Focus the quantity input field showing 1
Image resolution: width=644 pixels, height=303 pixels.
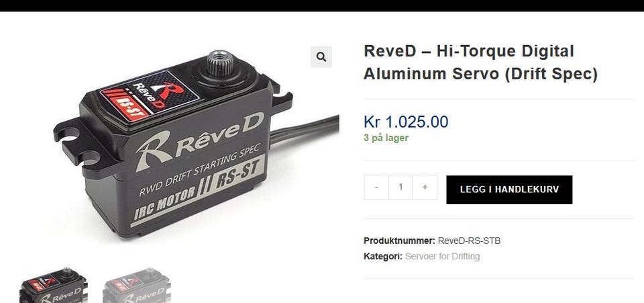[x=400, y=187]
